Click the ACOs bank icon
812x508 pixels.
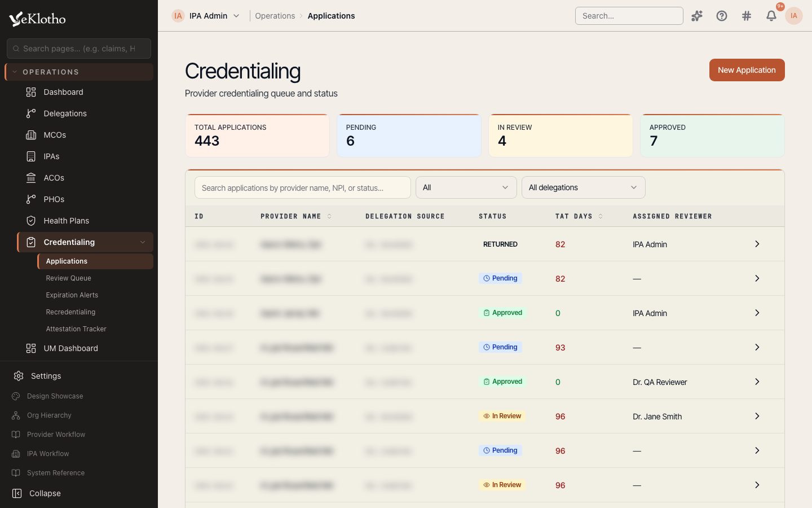31,178
